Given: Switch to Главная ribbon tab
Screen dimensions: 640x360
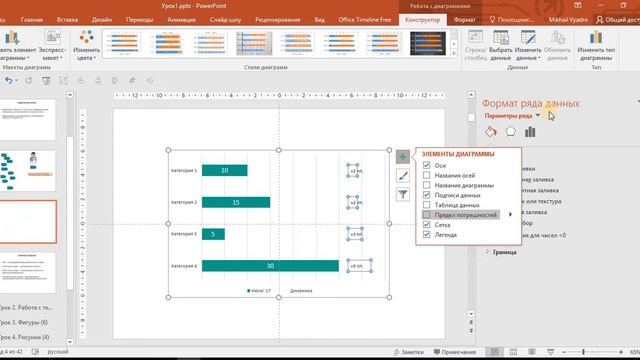Looking at the screenshot, I should 31,20.
